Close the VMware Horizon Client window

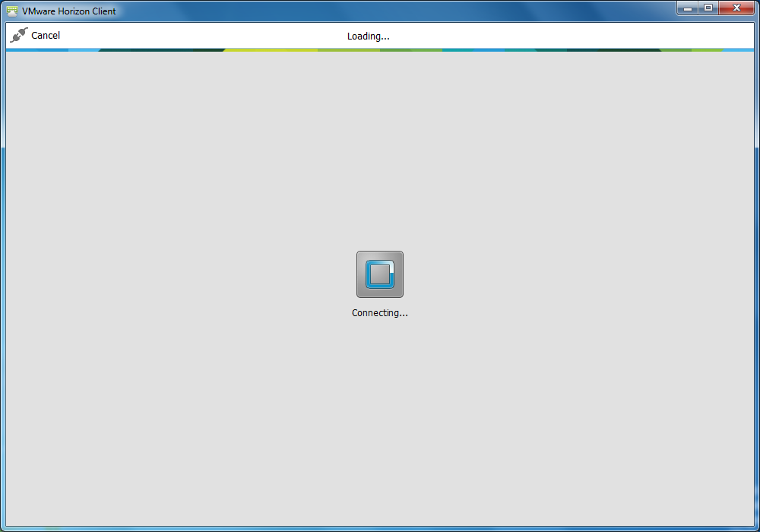click(736, 8)
